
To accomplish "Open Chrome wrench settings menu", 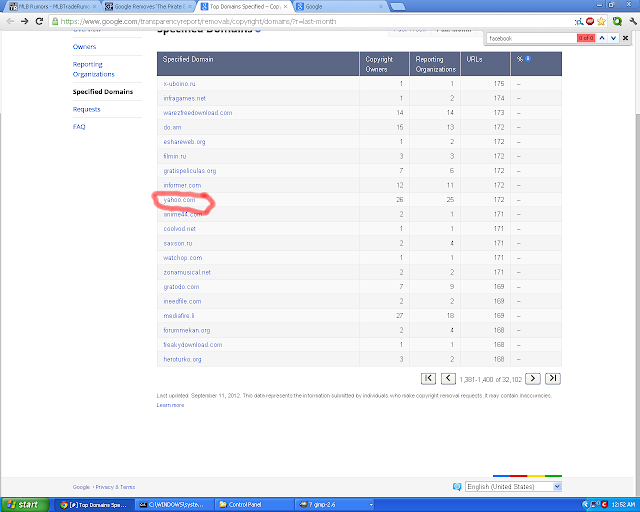I will (x=633, y=21).
